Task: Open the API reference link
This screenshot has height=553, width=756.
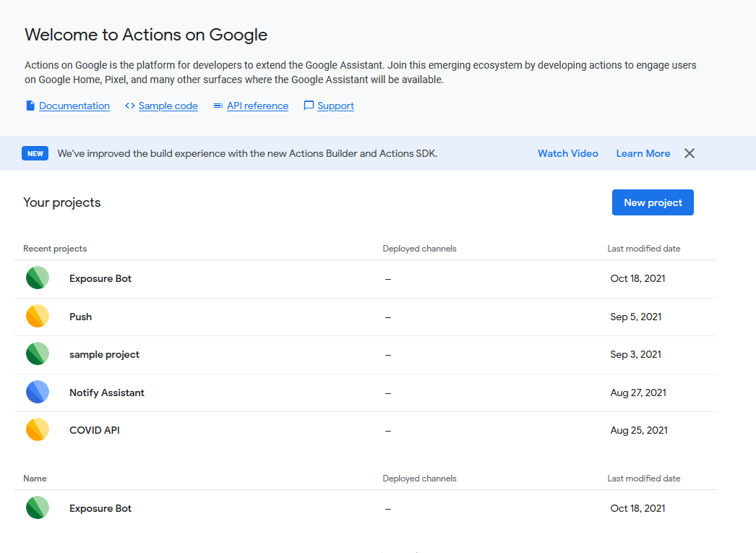Action: click(257, 106)
